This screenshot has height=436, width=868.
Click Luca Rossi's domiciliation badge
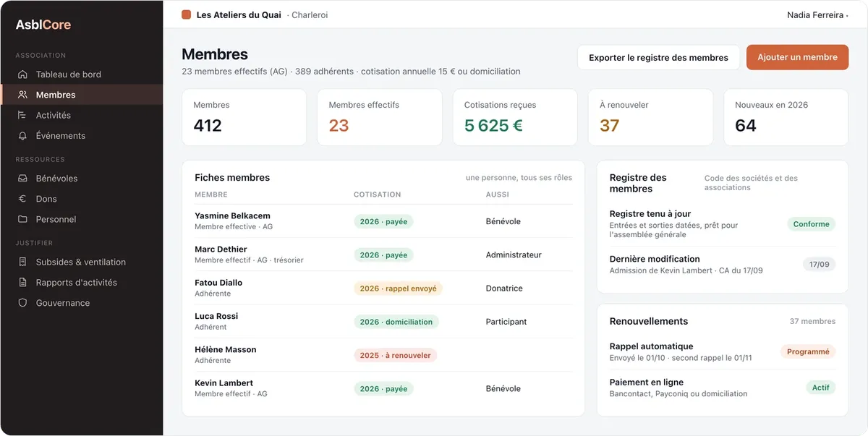396,322
